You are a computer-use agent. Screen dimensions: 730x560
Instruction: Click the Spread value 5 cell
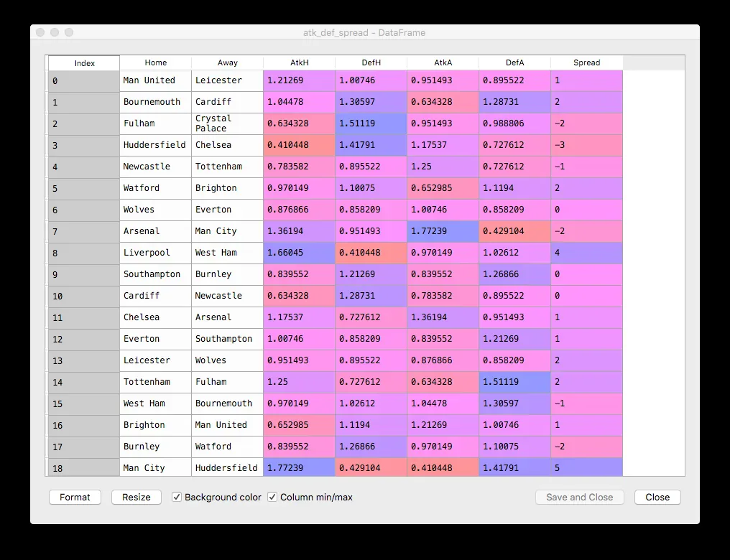[586, 467]
